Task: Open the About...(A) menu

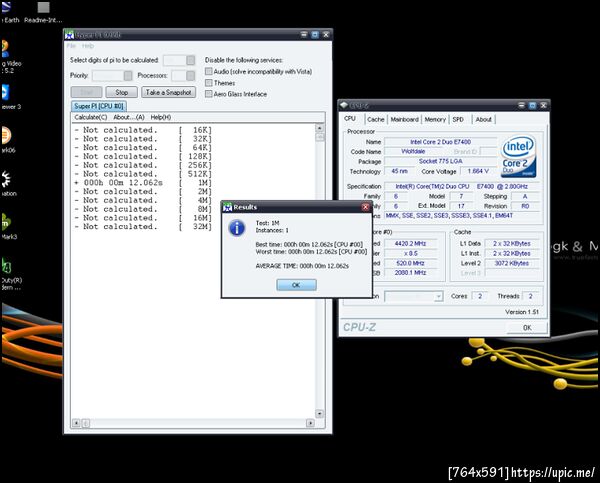Action: [x=129, y=117]
